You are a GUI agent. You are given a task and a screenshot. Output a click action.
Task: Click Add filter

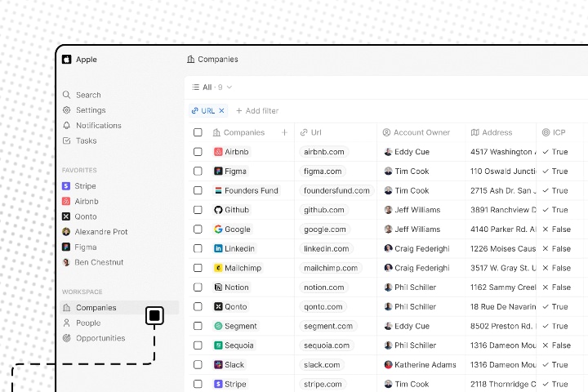coord(257,111)
